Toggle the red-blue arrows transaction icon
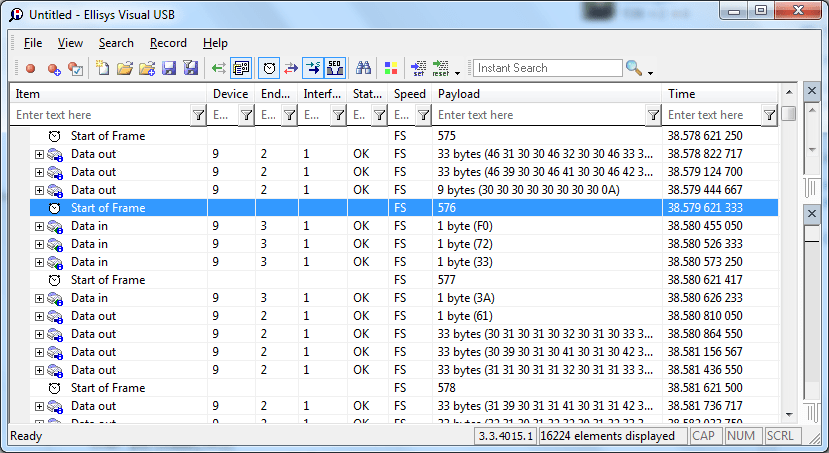The width and height of the screenshot is (829, 453). coord(291,68)
